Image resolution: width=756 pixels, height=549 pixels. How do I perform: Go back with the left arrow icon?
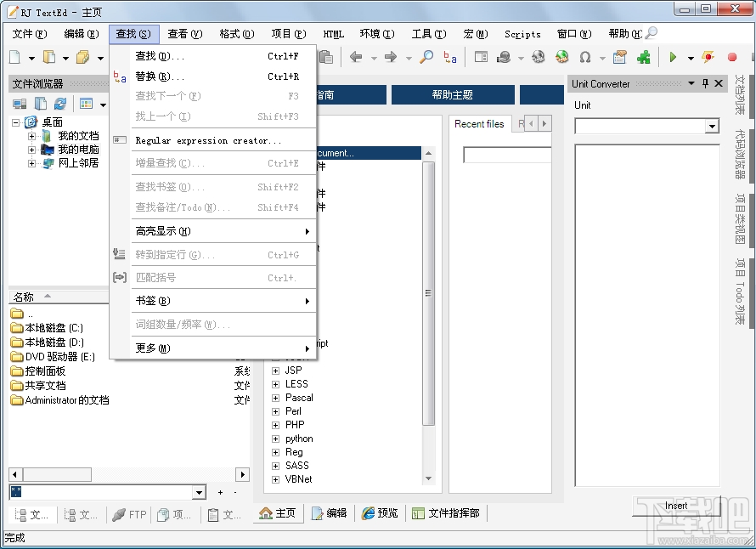coord(356,58)
